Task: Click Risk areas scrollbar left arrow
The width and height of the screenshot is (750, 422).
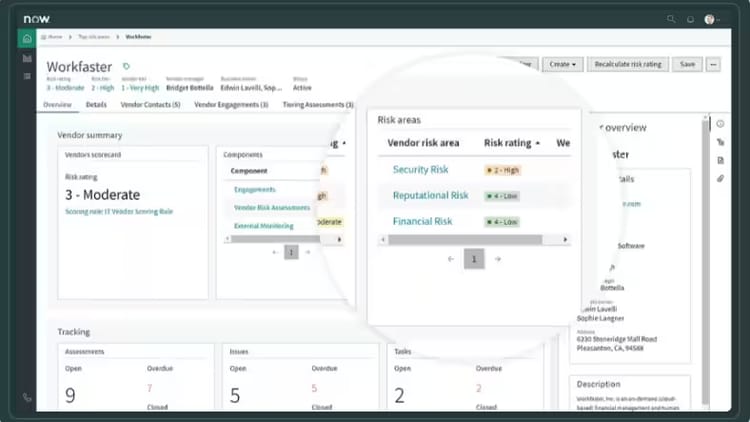Action: coord(383,239)
